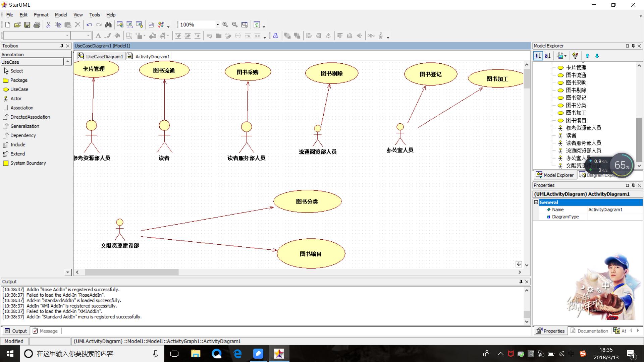Toggle pin on the Toolbox panel
Screen dimensions: 644x362
tap(62, 46)
